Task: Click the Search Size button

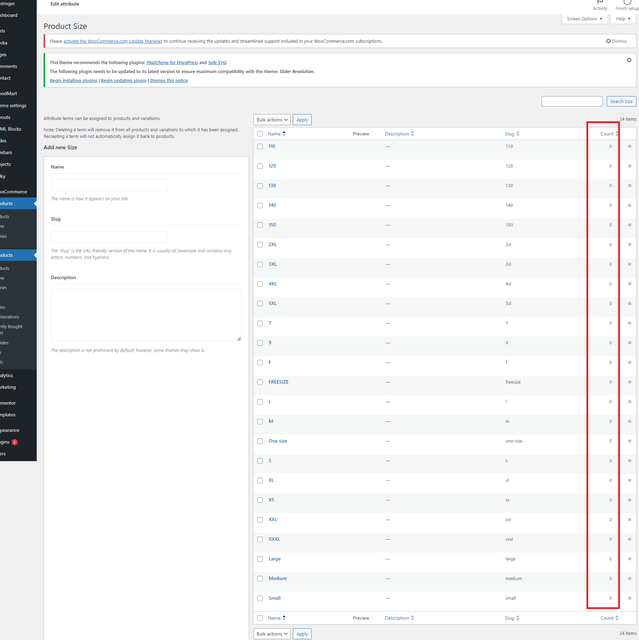Action: [x=621, y=102]
